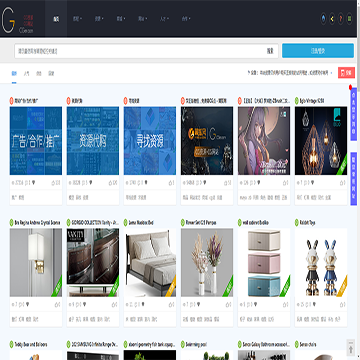This screenshot has width=360, height=360.
Task: Click the lower purple floating side button
Action: point(354,179)
